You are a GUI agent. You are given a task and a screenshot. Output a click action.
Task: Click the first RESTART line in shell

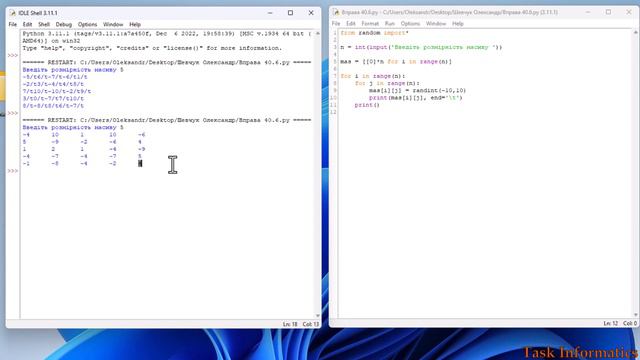[x=167, y=62]
